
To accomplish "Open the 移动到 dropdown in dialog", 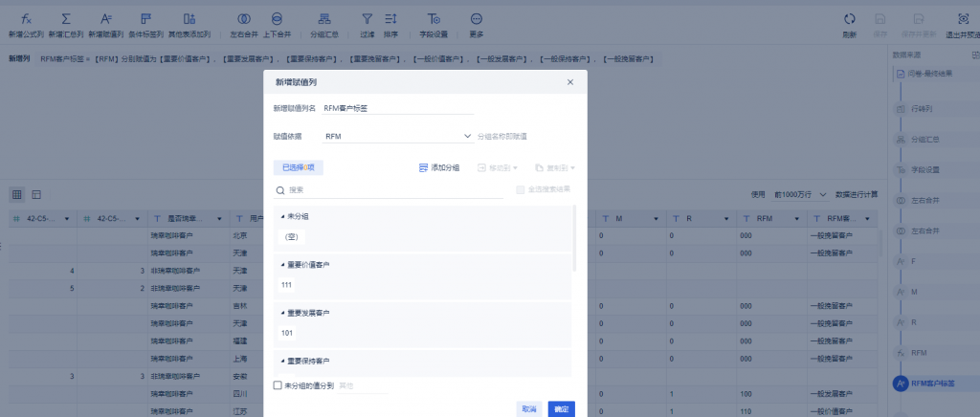I will [498, 168].
